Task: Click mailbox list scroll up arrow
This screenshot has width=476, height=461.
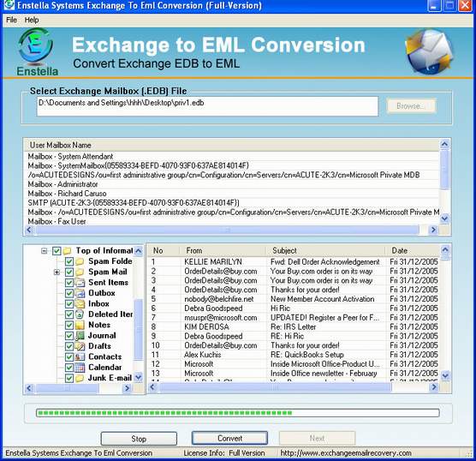Action: (444, 144)
